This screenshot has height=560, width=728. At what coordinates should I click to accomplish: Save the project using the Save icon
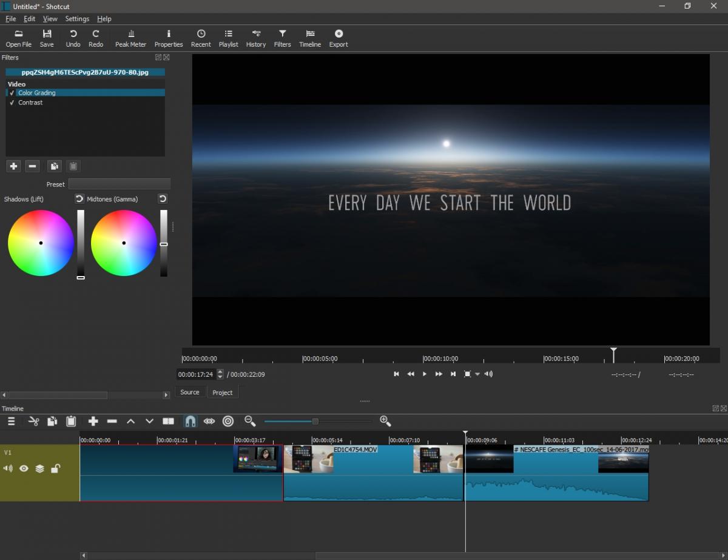47,38
